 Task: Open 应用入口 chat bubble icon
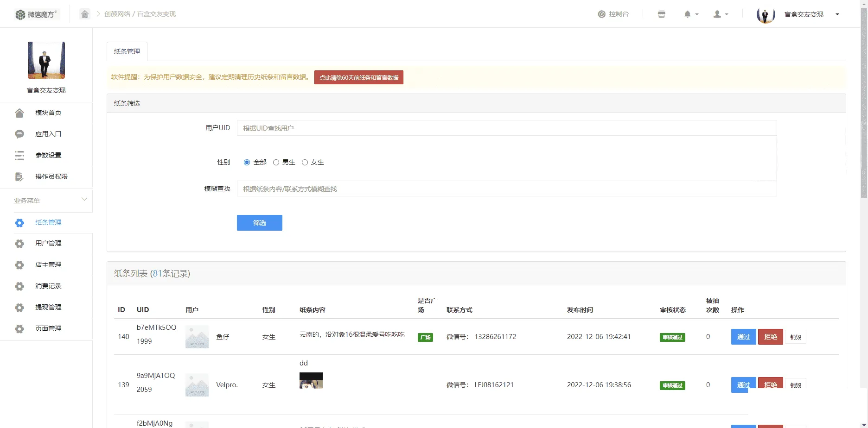coord(19,134)
